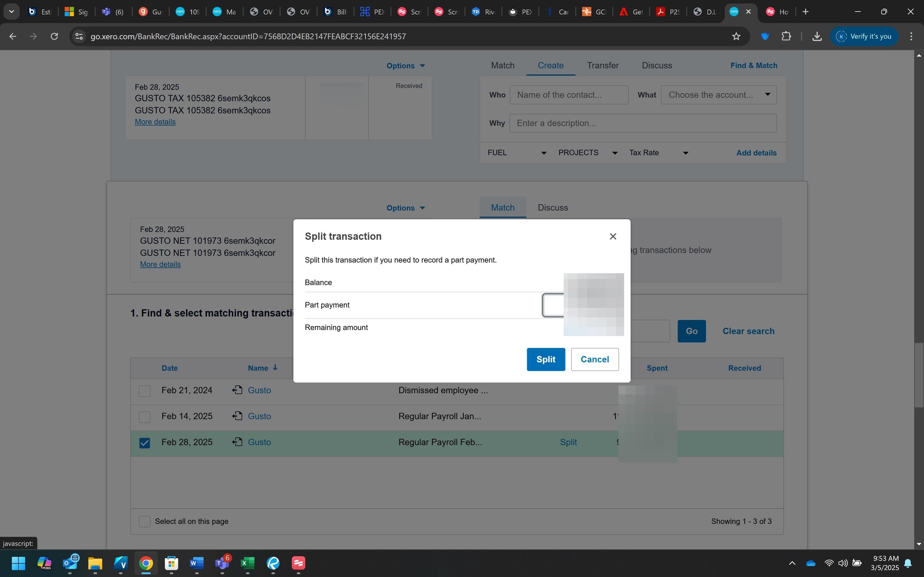Cancel the split transaction dialog
This screenshot has height=577, width=924.
tap(595, 359)
